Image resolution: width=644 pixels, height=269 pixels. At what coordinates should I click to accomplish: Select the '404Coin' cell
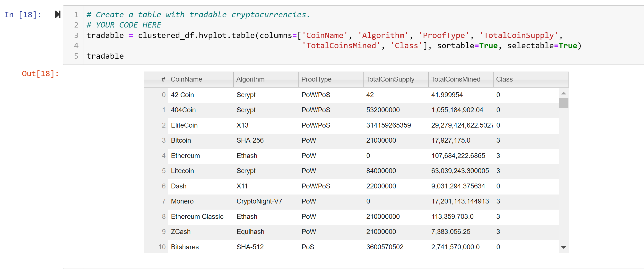point(201,110)
